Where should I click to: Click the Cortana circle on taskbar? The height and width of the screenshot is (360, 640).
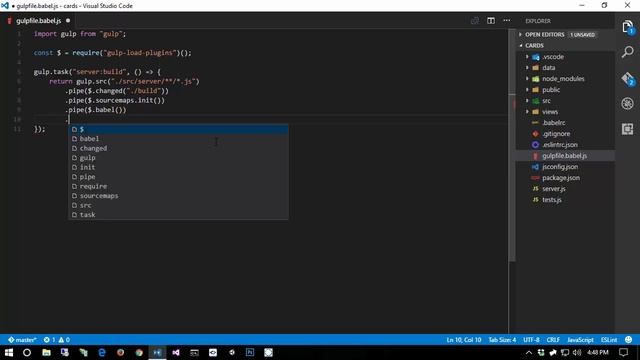[27, 352]
